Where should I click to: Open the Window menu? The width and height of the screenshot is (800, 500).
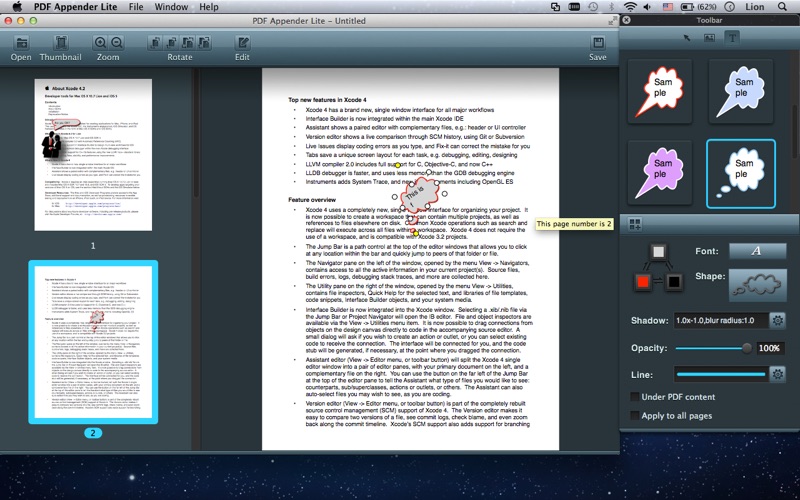point(171,7)
